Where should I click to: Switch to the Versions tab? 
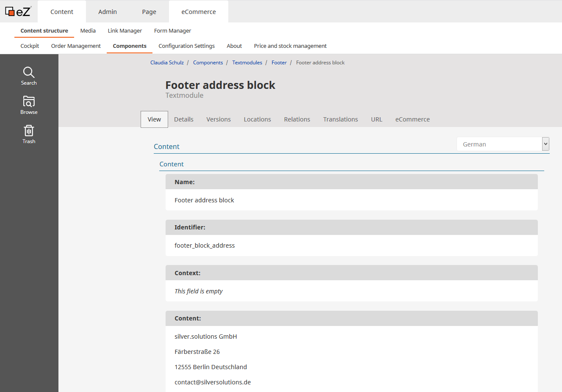[x=219, y=119]
